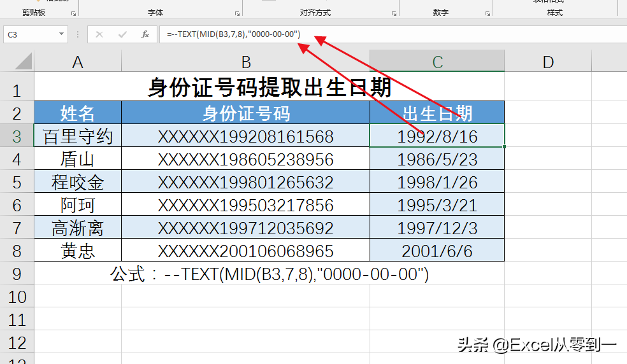The image size is (627, 364).
Task: Select column D header
Action: pos(548,62)
